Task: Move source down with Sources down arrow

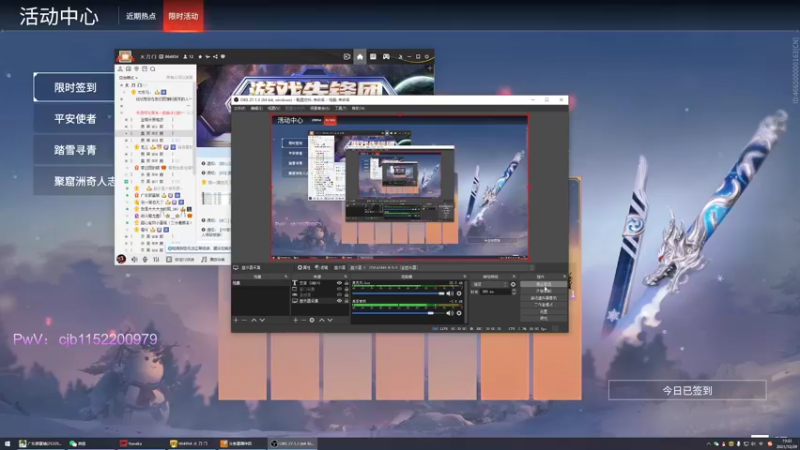Action: pos(330,320)
